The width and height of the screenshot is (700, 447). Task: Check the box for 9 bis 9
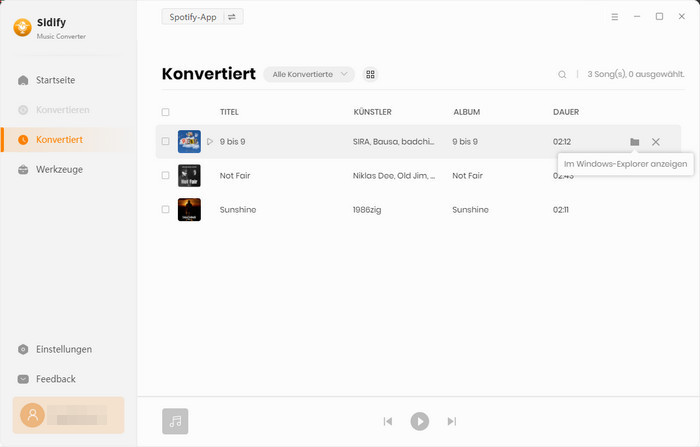point(166,142)
